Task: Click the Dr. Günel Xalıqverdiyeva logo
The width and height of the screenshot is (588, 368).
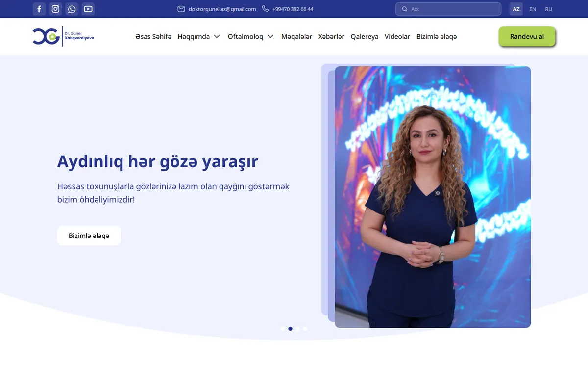Action: coord(64,36)
